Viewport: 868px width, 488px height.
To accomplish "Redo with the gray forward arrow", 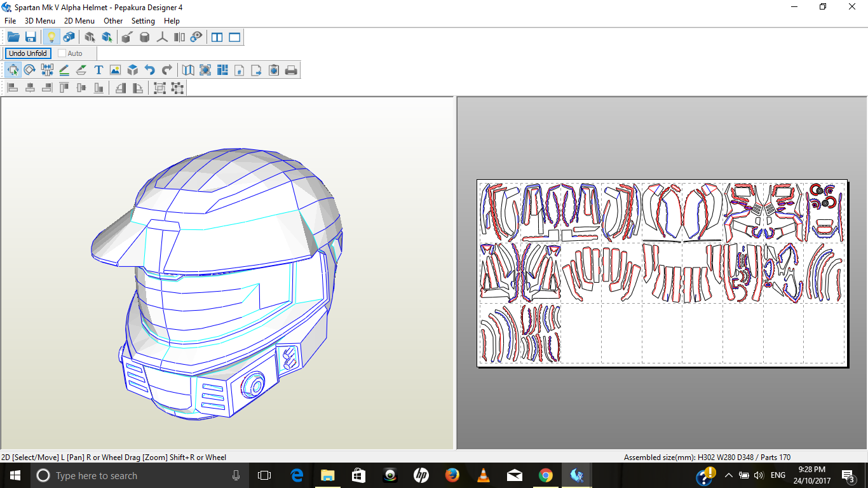I will 167,70.
